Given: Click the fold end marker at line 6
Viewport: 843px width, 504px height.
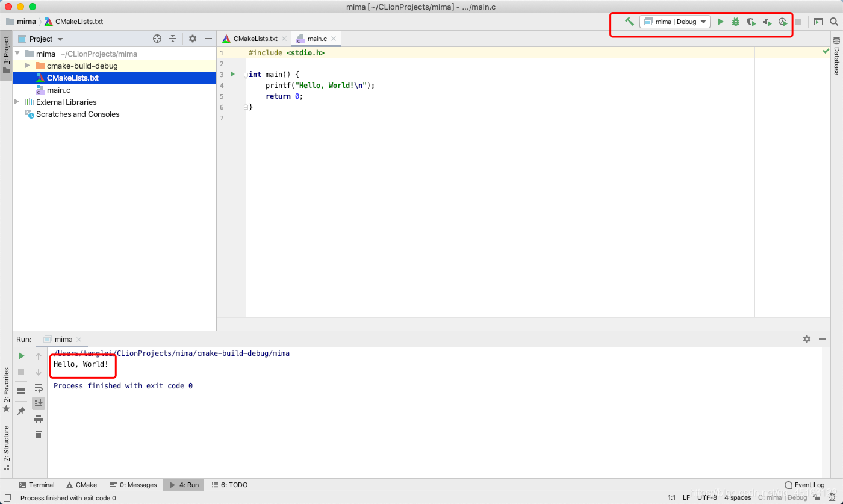Looking at the screenshot, I should click(246, 107).
